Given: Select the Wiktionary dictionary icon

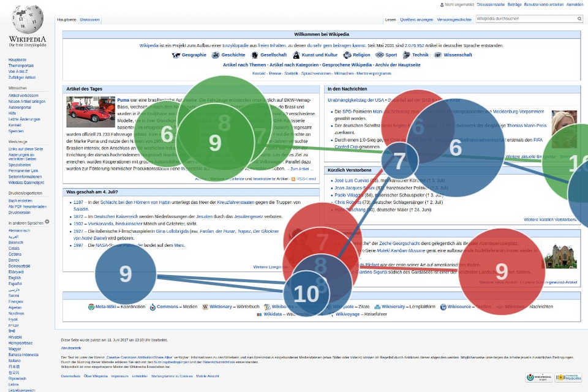Looking at the screenshot, I should point(204,306).
